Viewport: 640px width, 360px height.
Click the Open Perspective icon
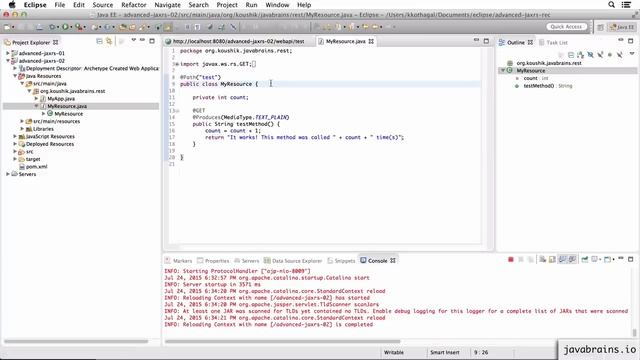pyautogui.click(x=600, y=27)
